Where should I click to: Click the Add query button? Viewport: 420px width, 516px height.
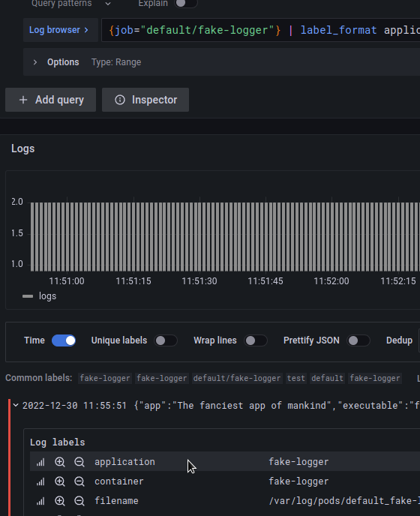coord(51,100)
